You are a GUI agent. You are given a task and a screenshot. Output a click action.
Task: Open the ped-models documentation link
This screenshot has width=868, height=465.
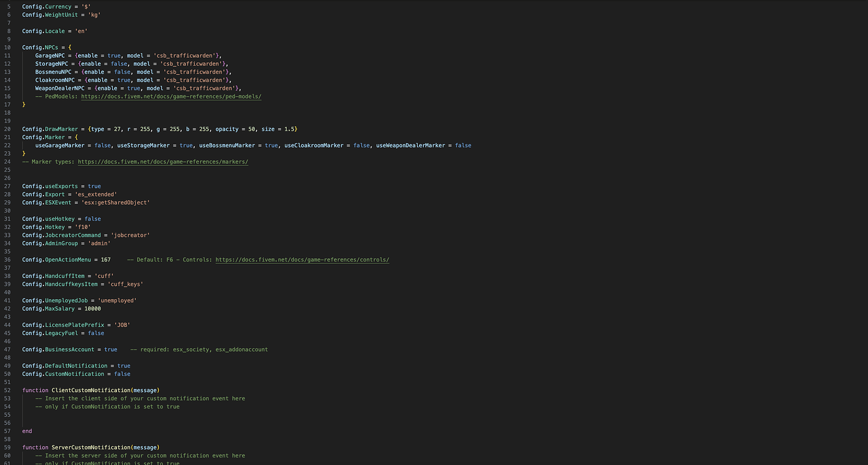(171, 96)
